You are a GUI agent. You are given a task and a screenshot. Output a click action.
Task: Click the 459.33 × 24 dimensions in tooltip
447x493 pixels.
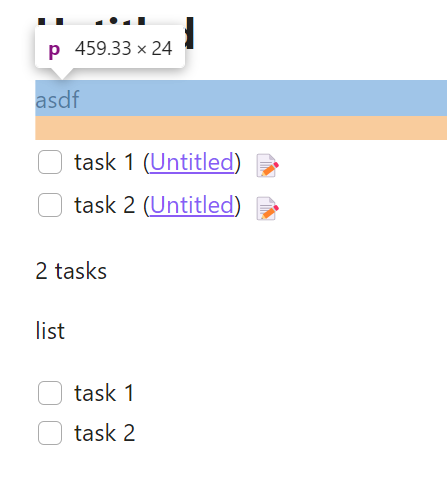pos(123,48)
